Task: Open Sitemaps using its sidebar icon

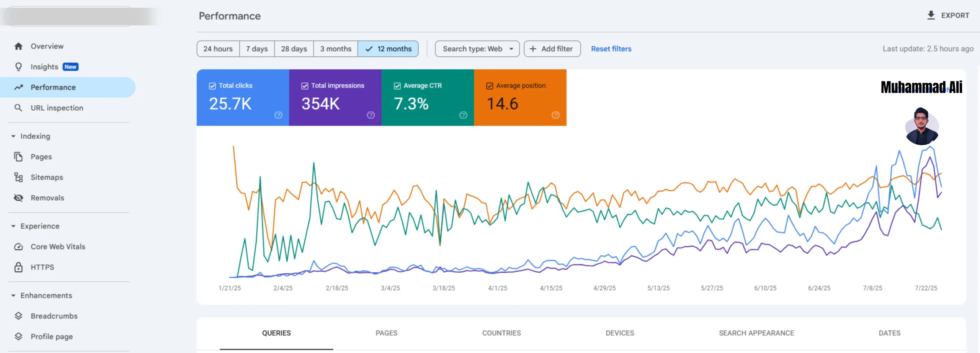Action: (x=18, y=177)
